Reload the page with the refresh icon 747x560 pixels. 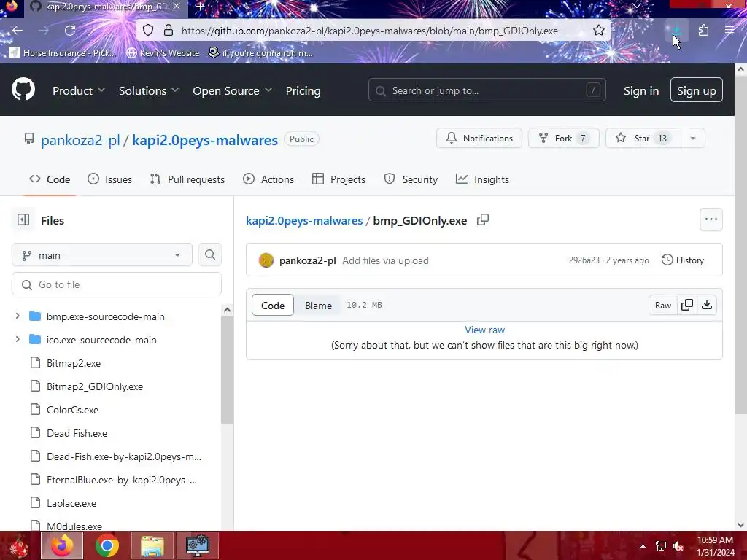[x=70, y=31]
